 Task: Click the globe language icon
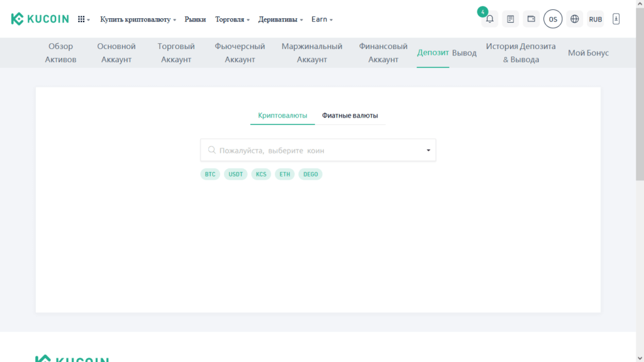click(574, 19)
